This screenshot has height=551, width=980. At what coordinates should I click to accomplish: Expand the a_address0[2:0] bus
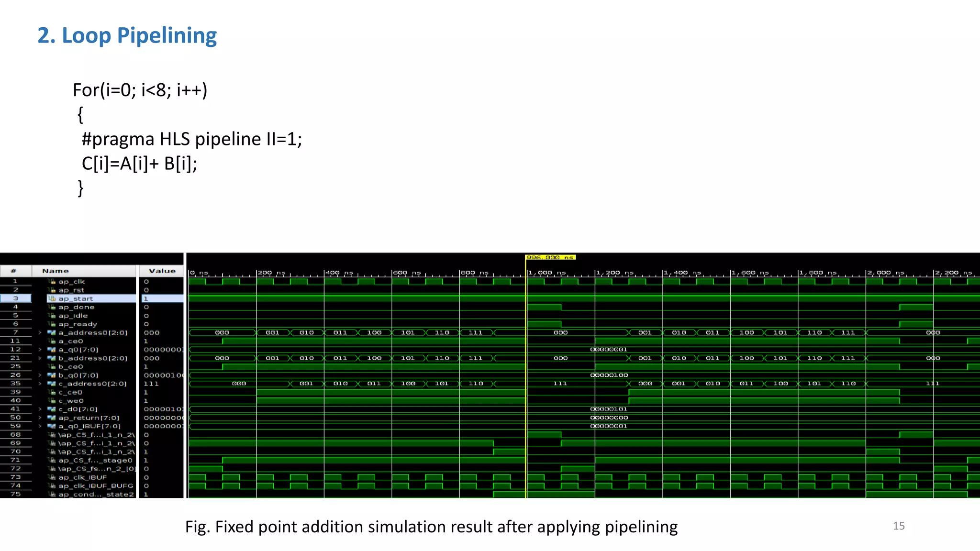[40, 332]
